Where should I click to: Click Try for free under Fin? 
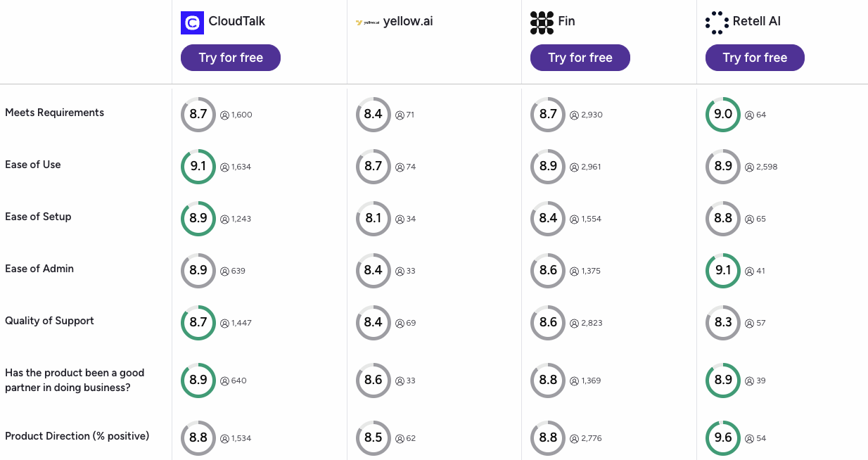(580, 58)
